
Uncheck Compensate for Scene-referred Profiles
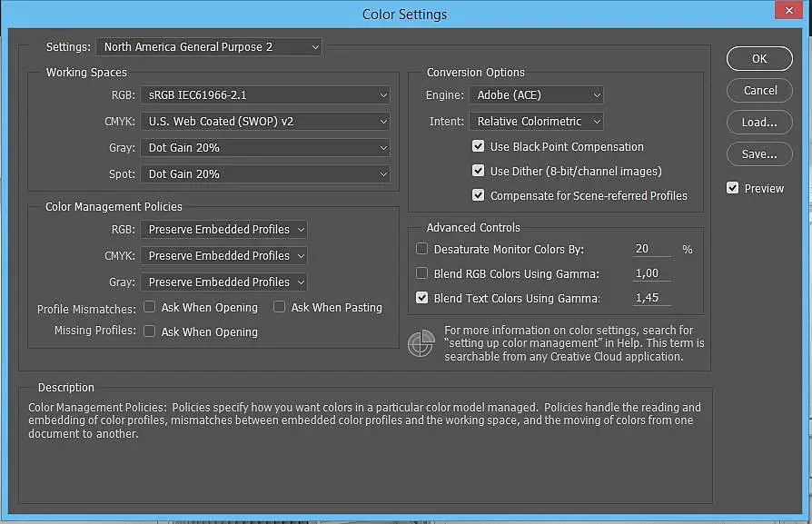479,195
